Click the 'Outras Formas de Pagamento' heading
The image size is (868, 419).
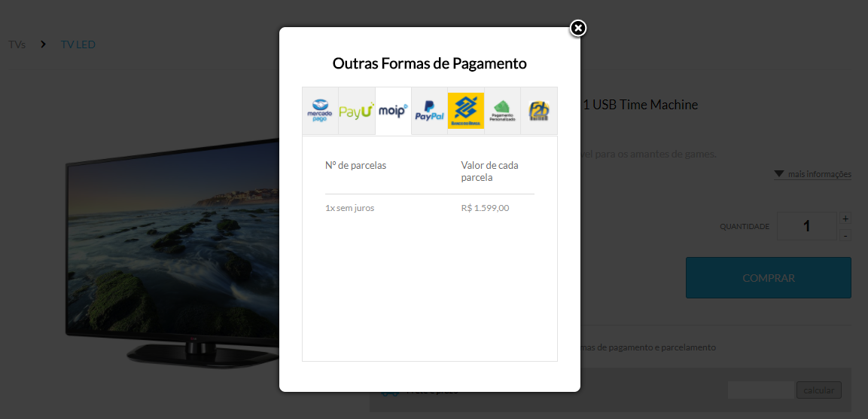pos(430,63)
